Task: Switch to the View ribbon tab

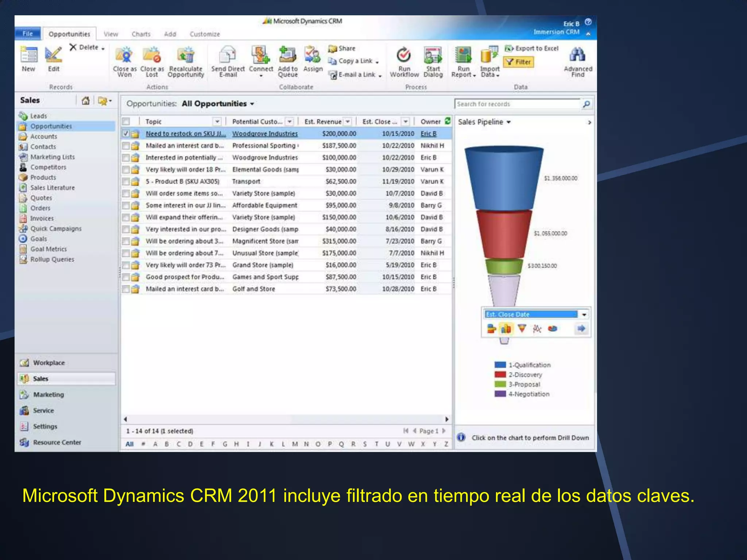Action: [111, 34]
